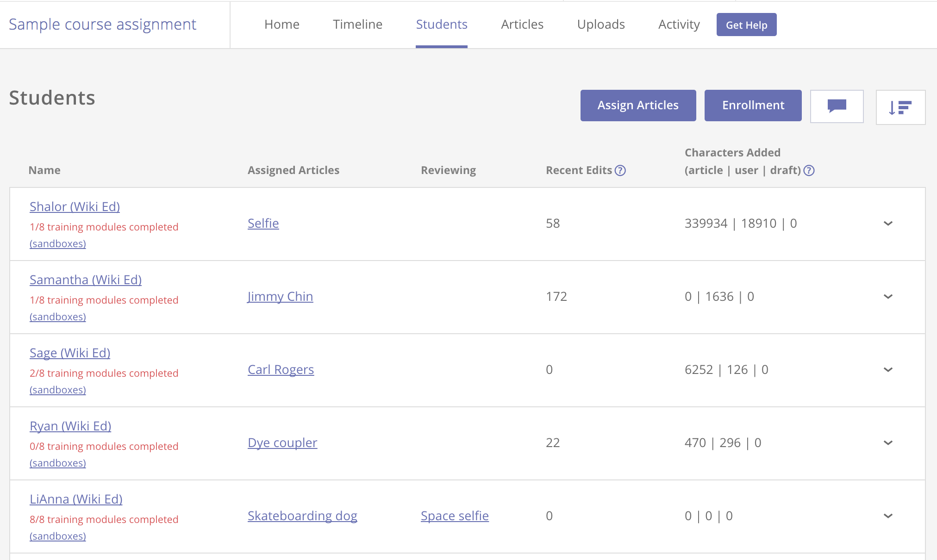Open Samantha (Wiki Ed) user link
Viewport: 937px width, 560px height.
(86, 280)
